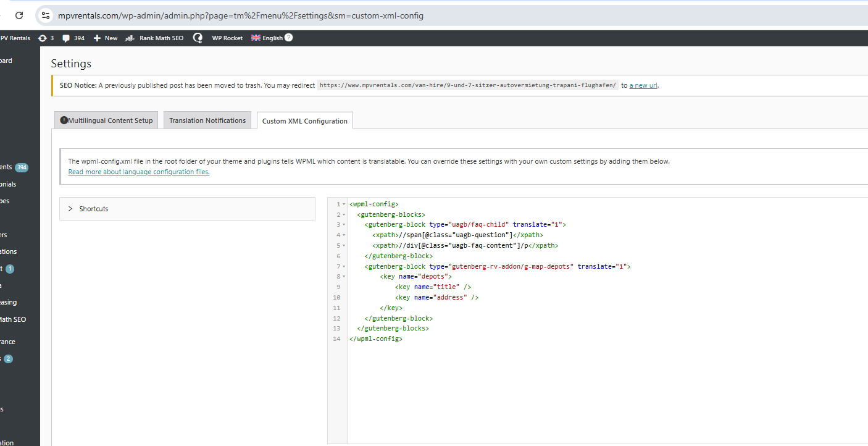The image size is (868, 446).
Task: Switch to Multilingual Content Setup tab
Action: (x=106, y=120)
